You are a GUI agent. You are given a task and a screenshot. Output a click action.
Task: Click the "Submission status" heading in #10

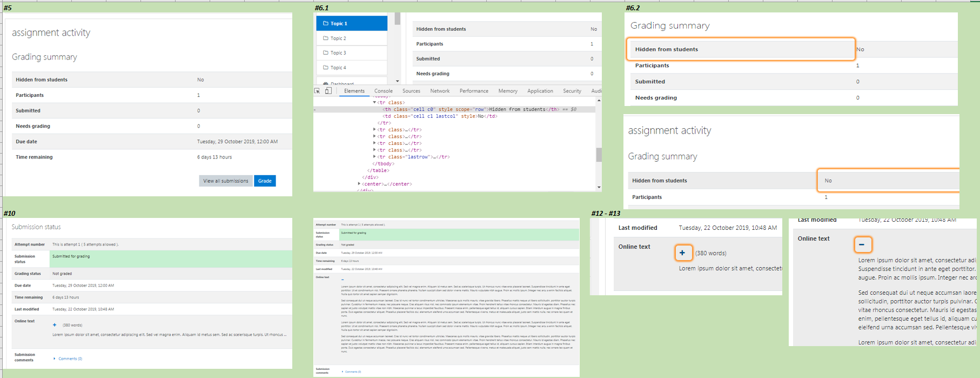tap(36, 227)
